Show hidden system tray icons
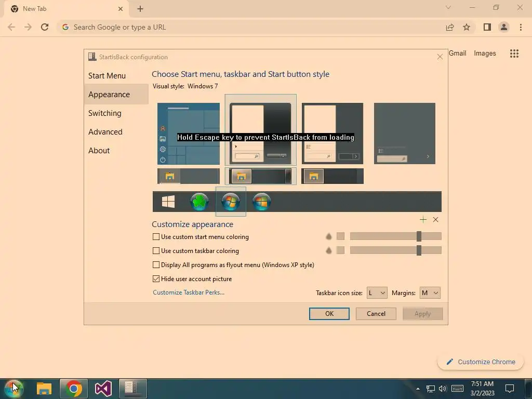532x399 pixels. tap(418, 389)
